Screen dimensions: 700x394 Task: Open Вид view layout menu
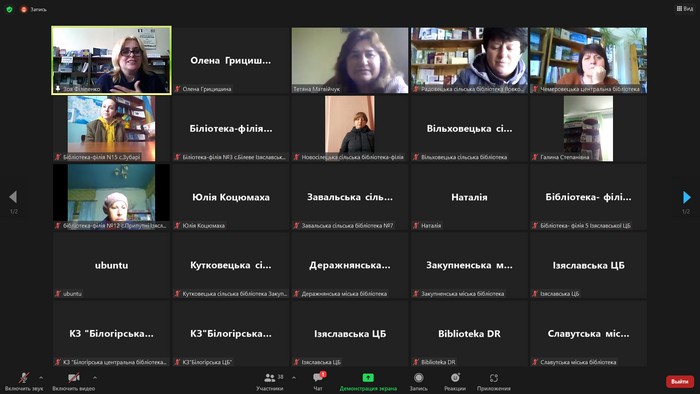point(685,8)
